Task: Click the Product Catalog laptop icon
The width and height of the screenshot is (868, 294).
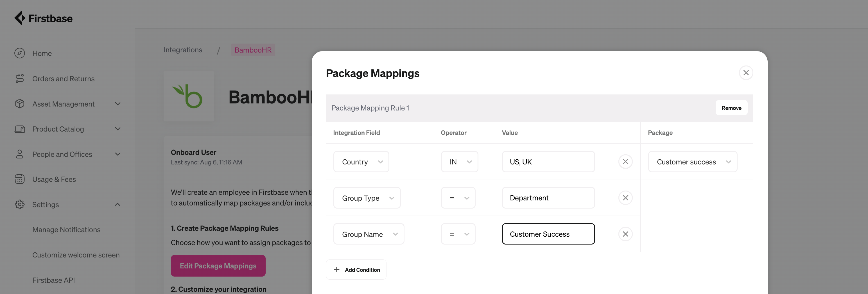Action: click(x=20, y=129)
